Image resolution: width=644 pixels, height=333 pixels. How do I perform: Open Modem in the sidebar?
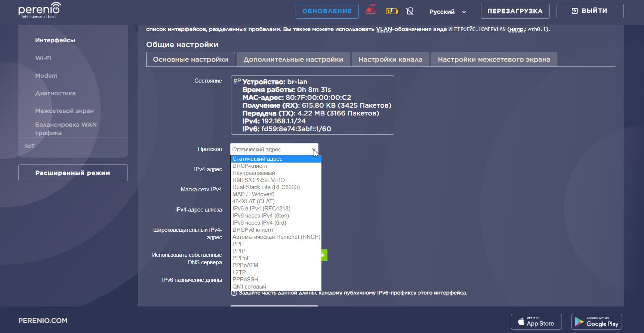pyautogui.click(x=46, y=75)
